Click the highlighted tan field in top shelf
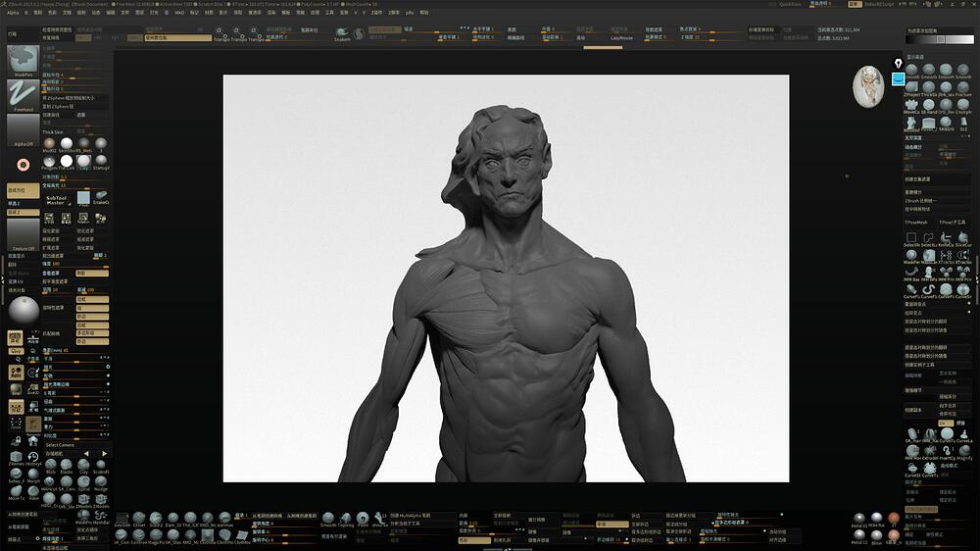Image resolution: width=980 pixels, height=551 pixels. [177, 37]
